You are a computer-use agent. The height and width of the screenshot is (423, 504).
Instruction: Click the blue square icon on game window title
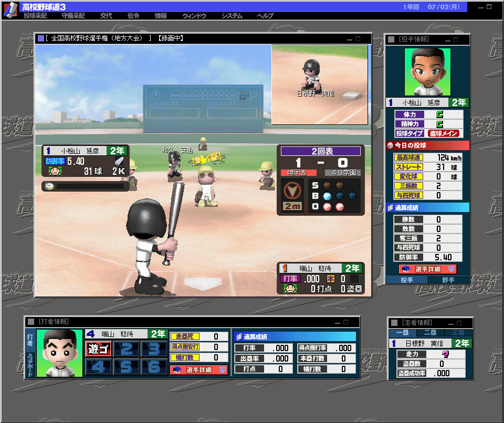(40, 38)
